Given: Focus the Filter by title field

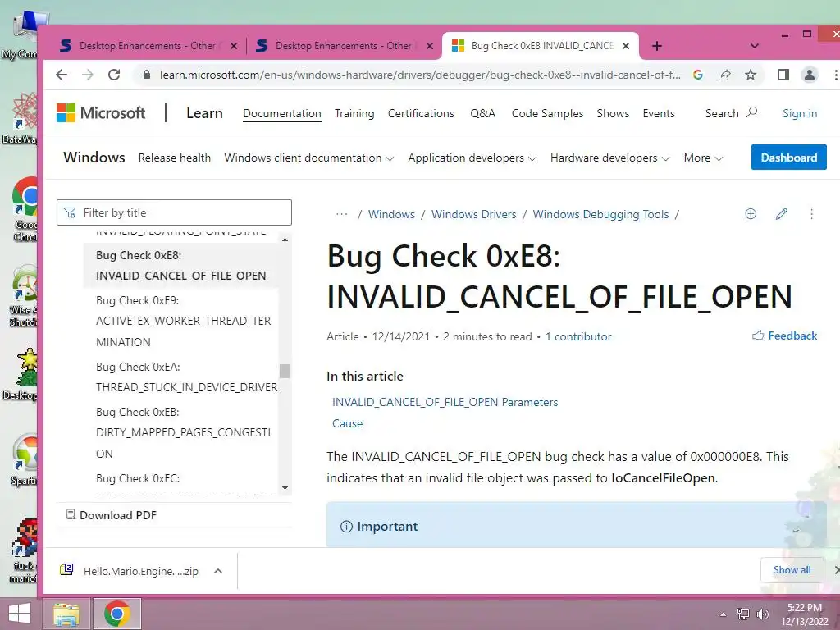Looking at the screenshot, I should coord(174,212).
